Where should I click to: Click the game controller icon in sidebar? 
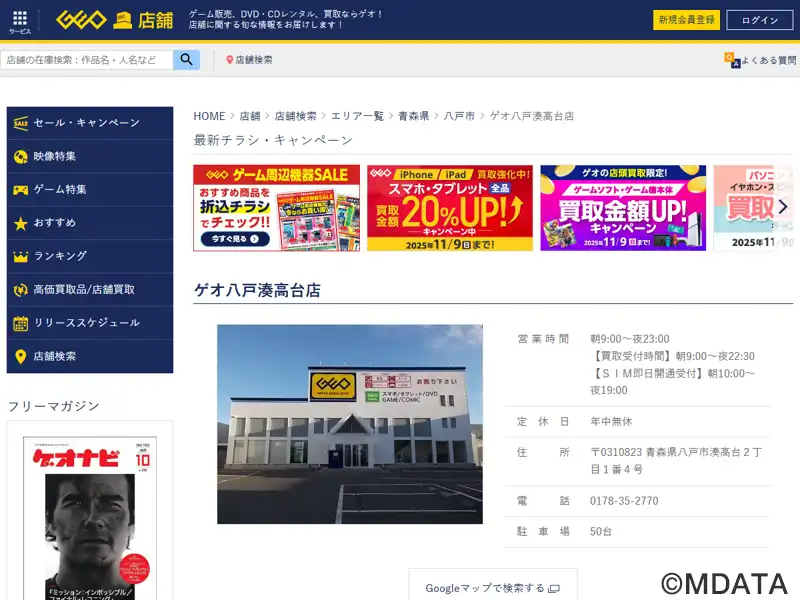pos(20,190)
